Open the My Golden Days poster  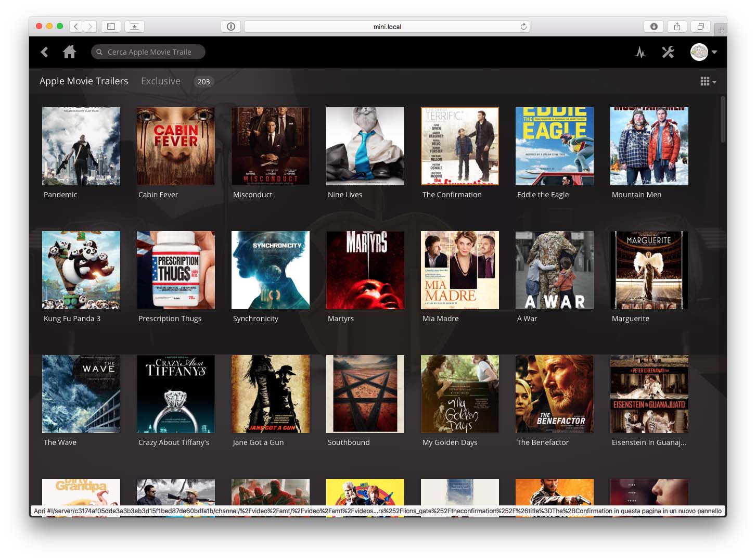pos(460,394)
